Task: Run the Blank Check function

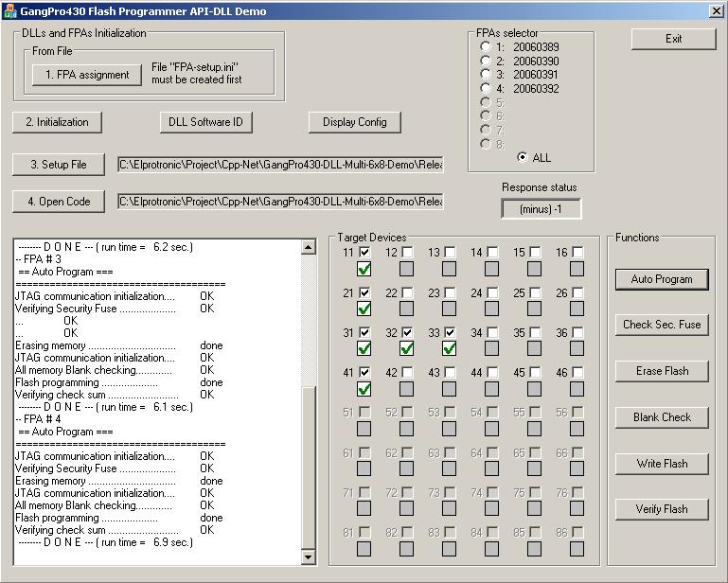Action: 662,417
